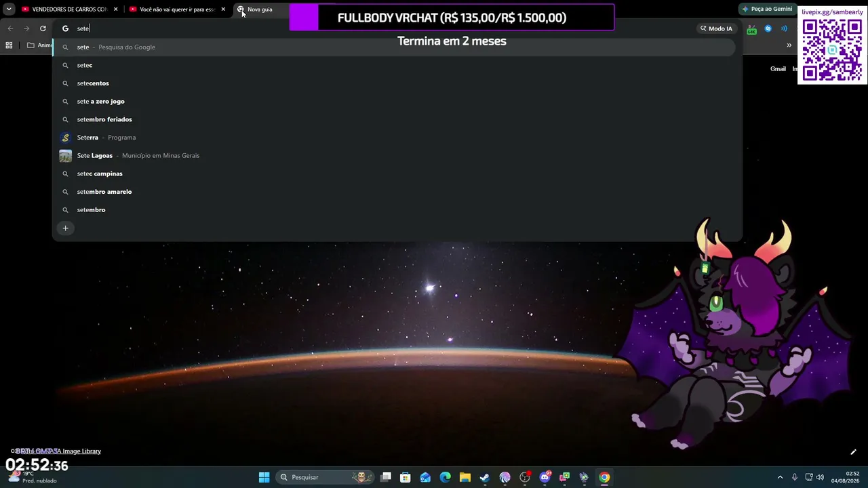Open the Shazam extension icon
Screen dimensions: 868x488
[768, 28]
